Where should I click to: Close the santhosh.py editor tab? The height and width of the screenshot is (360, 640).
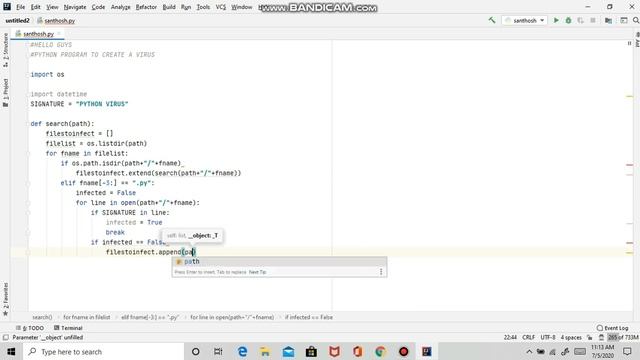point(59,33)
